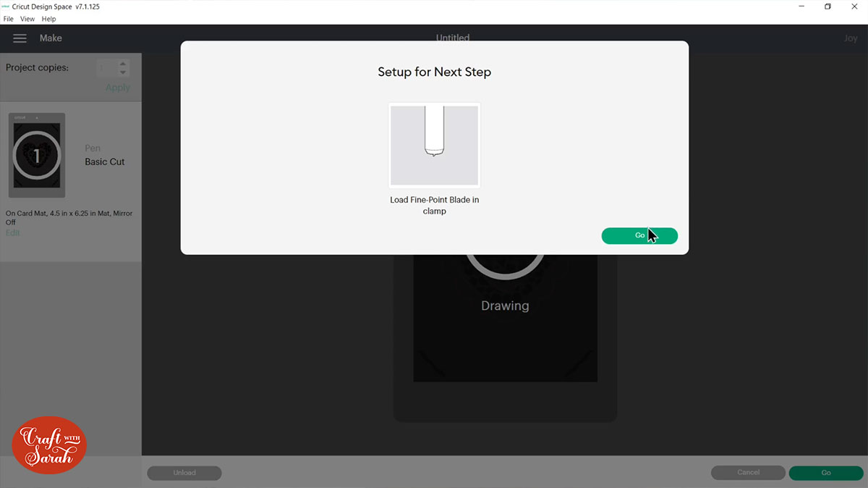868x488 pixels.
Task: Click the Edit link under mat details
Action: pyautogui.click(x=13, y=232)
